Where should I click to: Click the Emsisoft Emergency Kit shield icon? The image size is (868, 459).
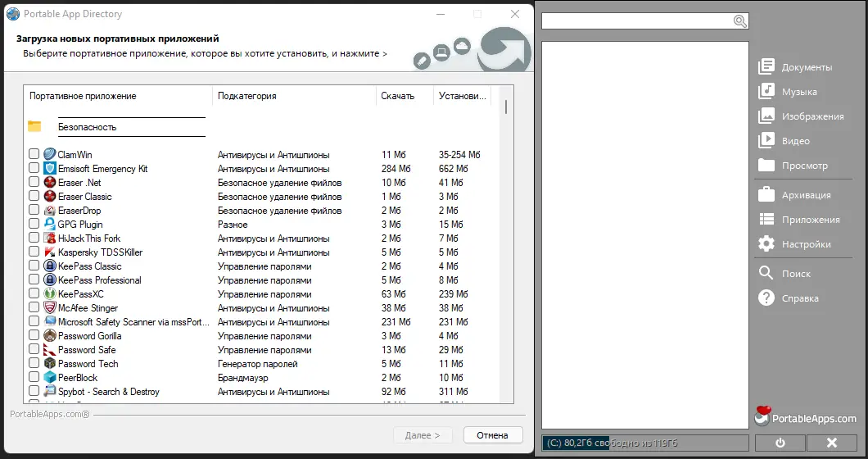50,168
